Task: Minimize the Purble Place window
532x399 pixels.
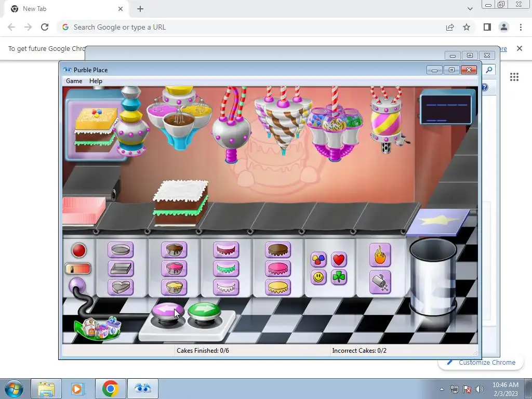Action: 434,70
